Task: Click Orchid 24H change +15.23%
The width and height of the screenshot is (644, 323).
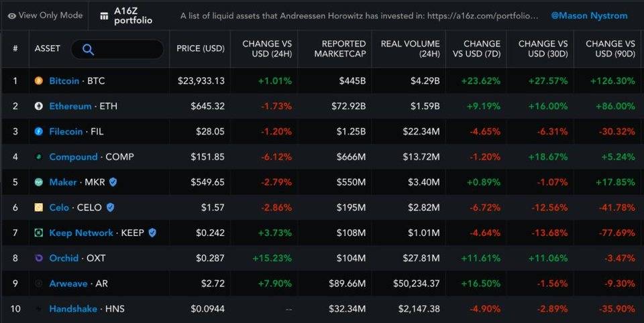Action: [x=272, y=258]
